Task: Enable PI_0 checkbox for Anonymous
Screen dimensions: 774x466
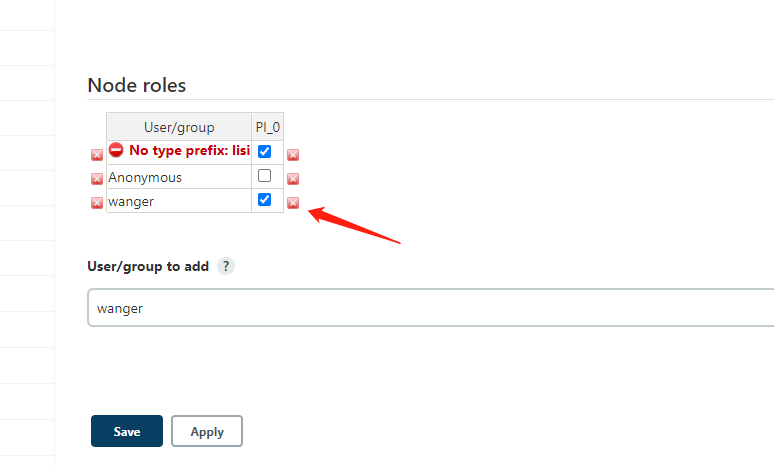Action: [x=264, y=176]
